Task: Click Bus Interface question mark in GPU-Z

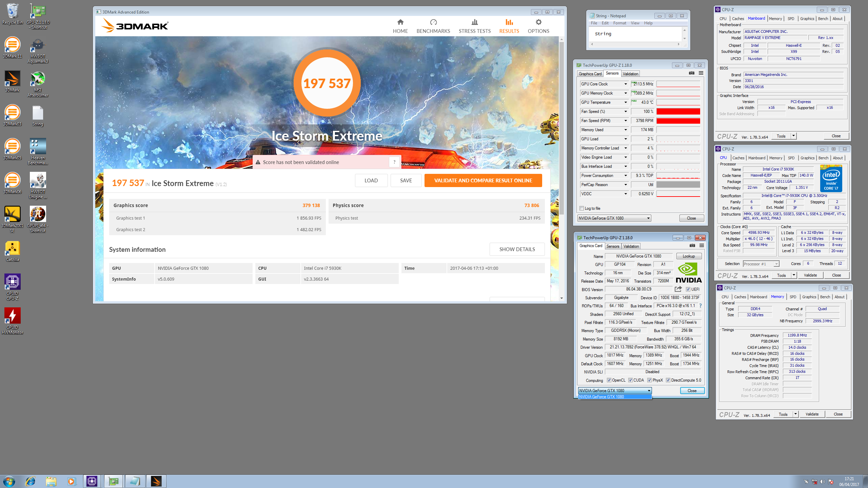Action: pyautogui.click(x=700, y=306)
